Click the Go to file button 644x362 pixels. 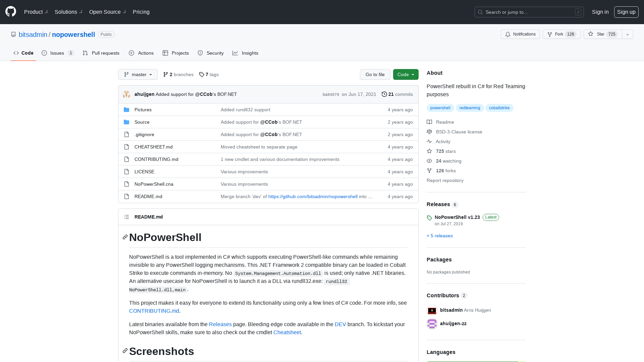[x=375, y=74]
